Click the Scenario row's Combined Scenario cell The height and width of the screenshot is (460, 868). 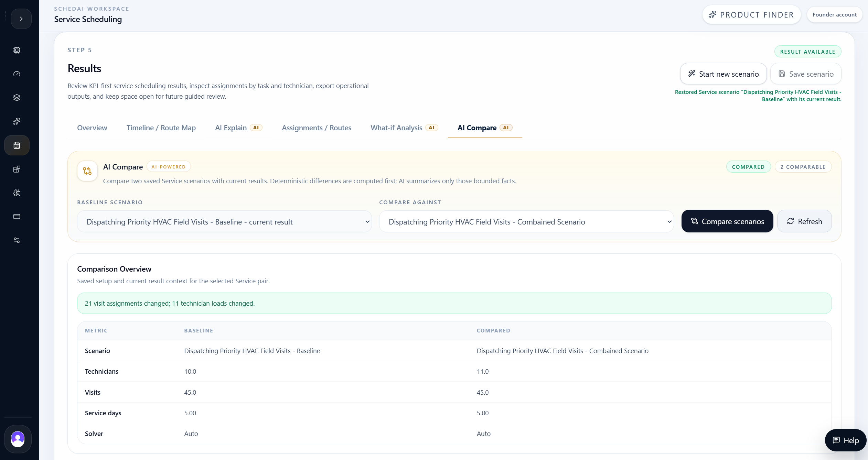pyautogui.click(x=562, y=351)
